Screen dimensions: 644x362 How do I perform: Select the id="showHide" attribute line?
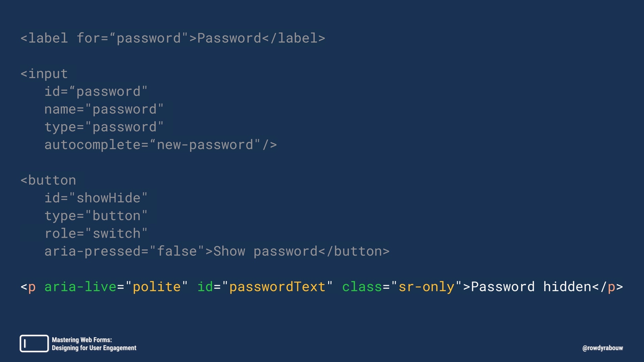click(x=96, y=198)
